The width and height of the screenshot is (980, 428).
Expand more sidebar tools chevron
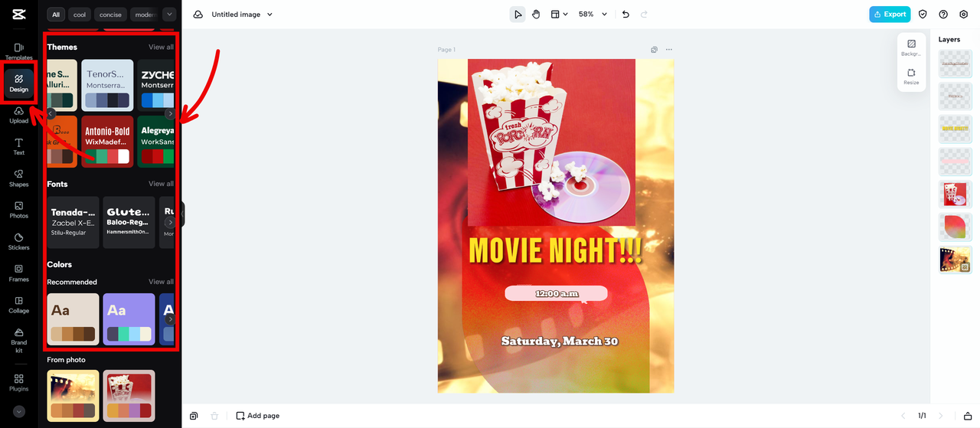(x=19, y=411)
